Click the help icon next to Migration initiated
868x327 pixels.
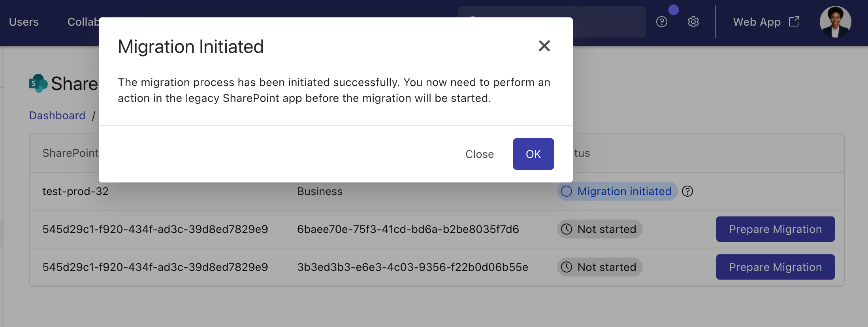tap(687, 191)
